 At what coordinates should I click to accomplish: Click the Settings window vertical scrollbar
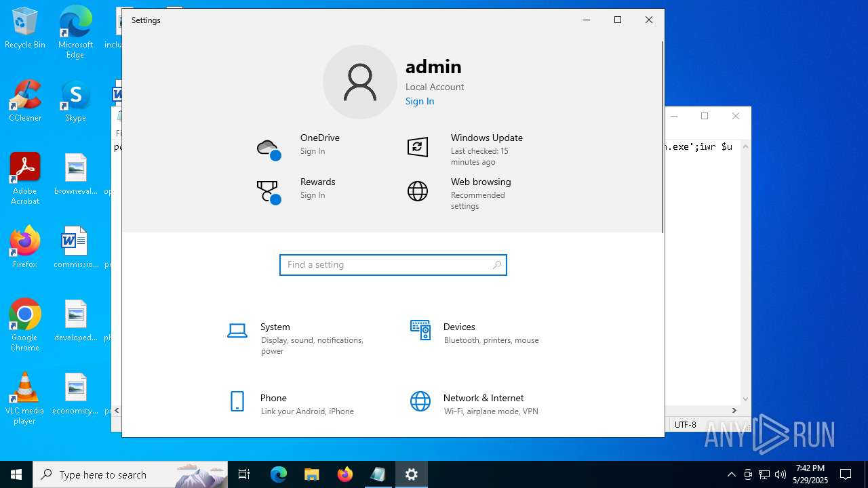click(662, 136)
